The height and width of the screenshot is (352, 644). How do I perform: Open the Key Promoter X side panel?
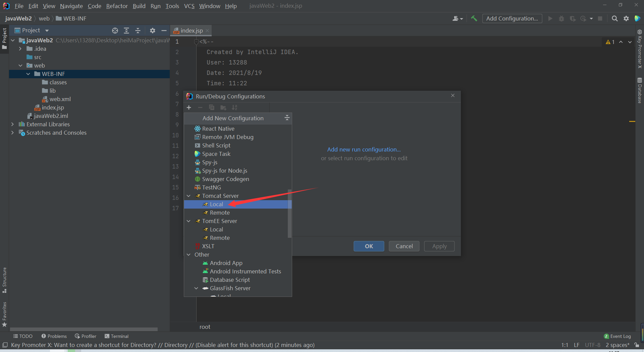coord(640,49)
